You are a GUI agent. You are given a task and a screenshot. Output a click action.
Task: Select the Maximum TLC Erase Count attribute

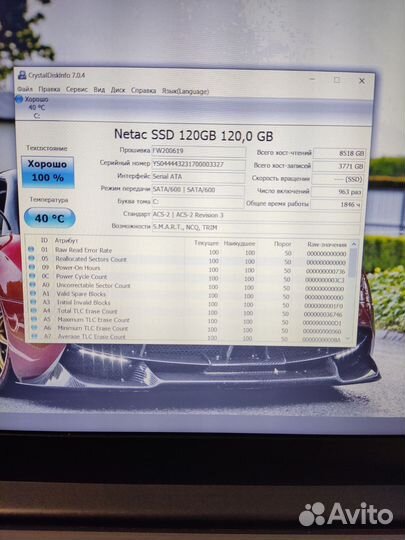(94, 320)
